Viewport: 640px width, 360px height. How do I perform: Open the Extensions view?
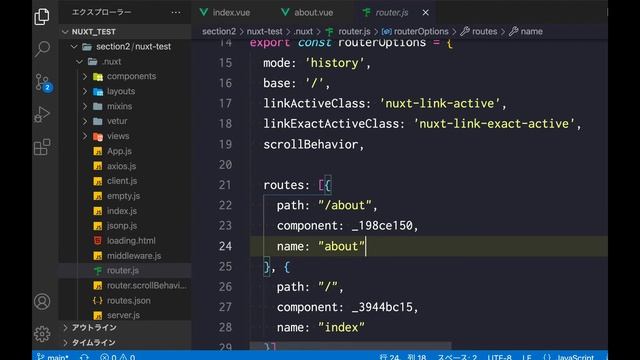click(42, 147)
